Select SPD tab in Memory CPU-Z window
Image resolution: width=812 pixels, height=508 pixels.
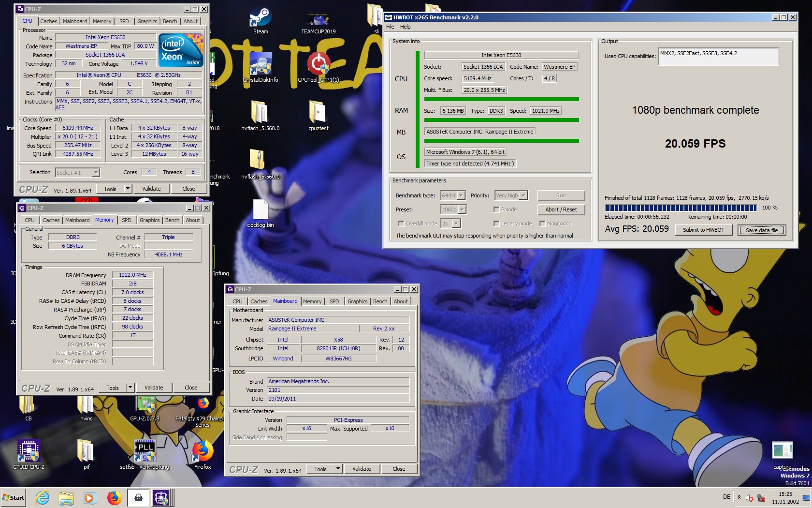(x=127, y=220)
